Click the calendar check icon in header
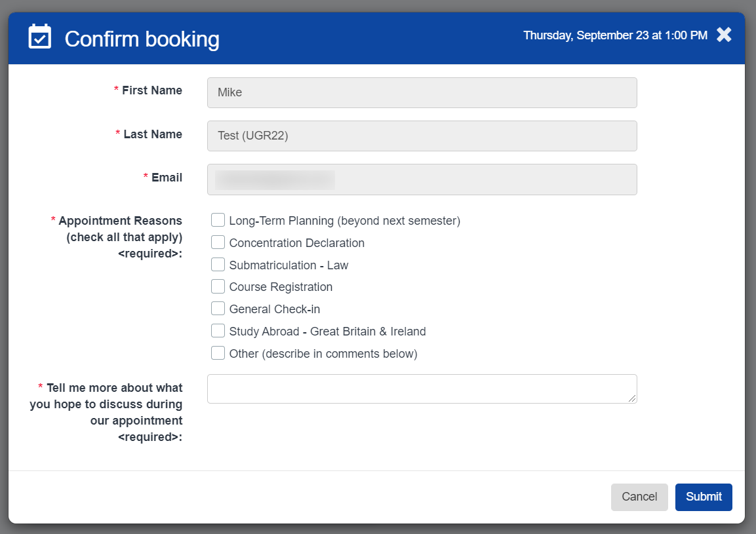756x534 pixels. 39,37
